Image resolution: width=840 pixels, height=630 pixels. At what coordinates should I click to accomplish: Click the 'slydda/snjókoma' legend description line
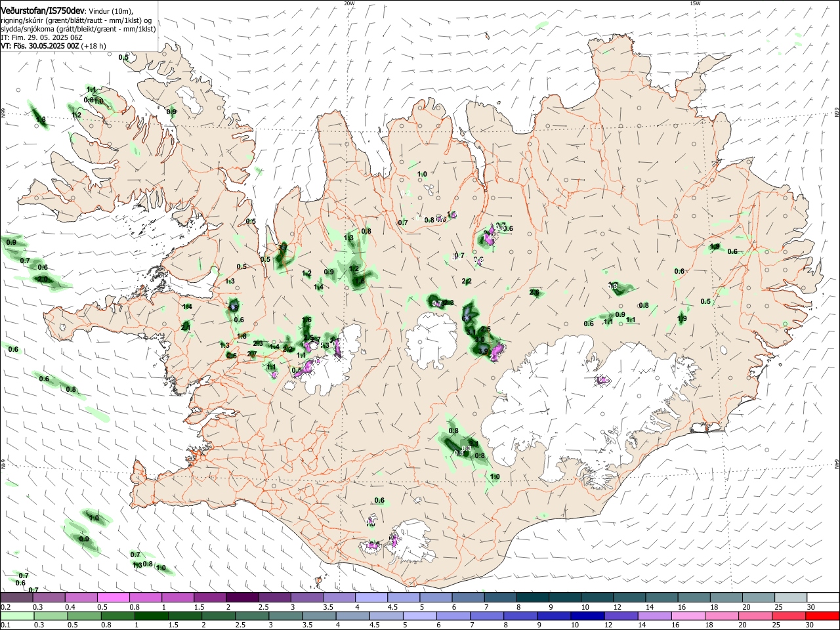(78, 29)
